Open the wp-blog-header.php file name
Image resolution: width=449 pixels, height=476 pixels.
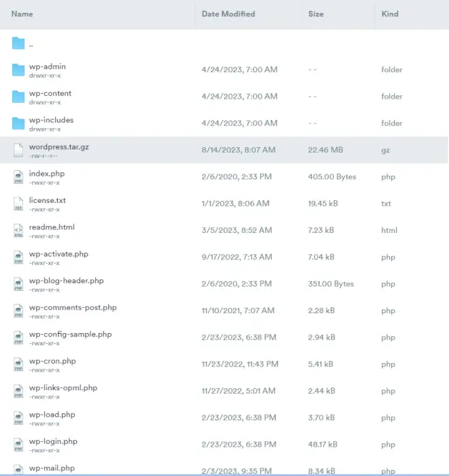[66, 281]
